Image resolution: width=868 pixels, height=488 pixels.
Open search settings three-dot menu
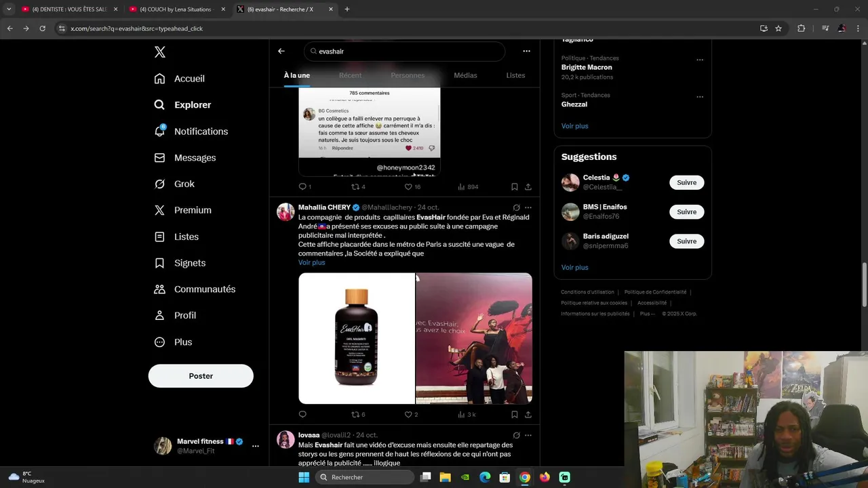[x=526, y=51]
